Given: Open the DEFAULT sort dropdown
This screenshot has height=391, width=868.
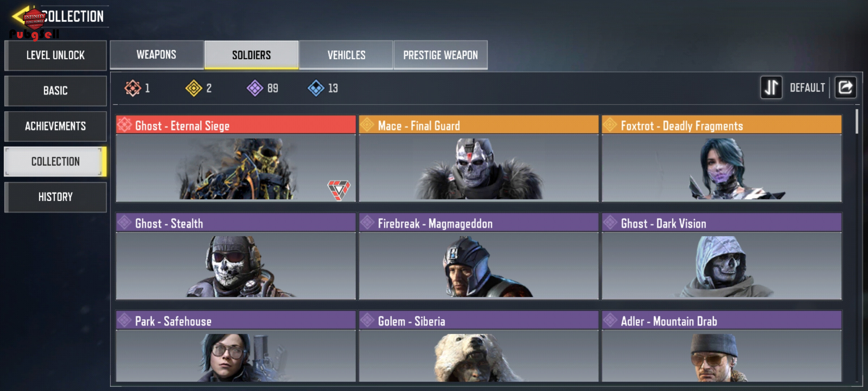Looking at the screenshot, I should coord(807,88).
